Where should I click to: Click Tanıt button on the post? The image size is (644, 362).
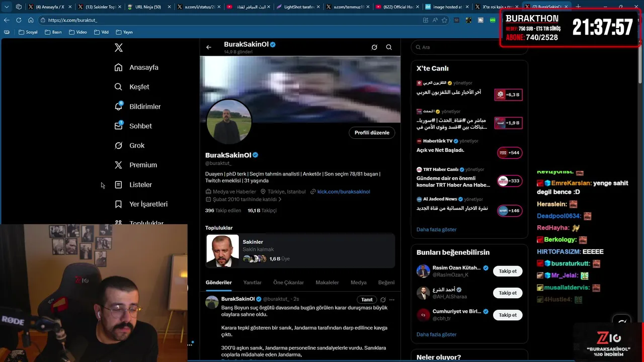coord(367,300)
